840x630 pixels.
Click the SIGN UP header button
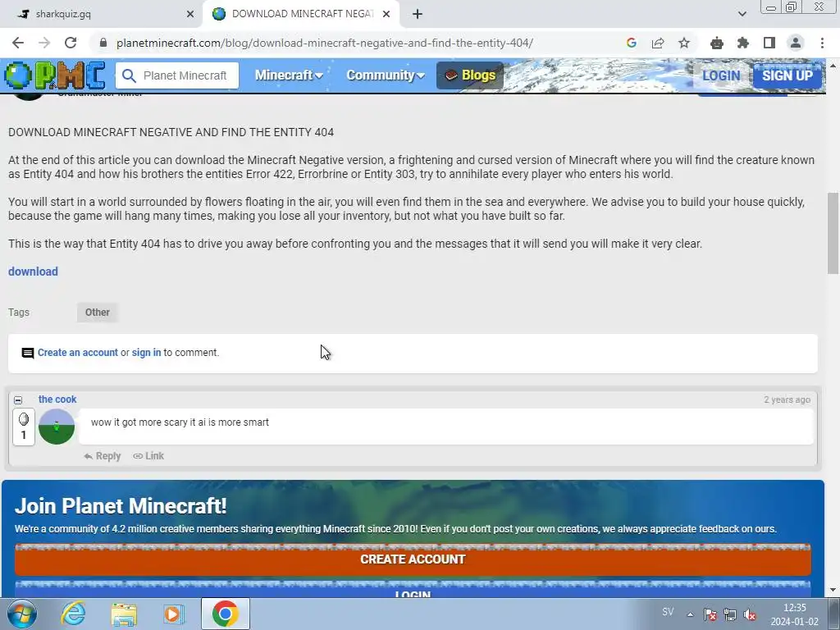[x=787, y=75]
